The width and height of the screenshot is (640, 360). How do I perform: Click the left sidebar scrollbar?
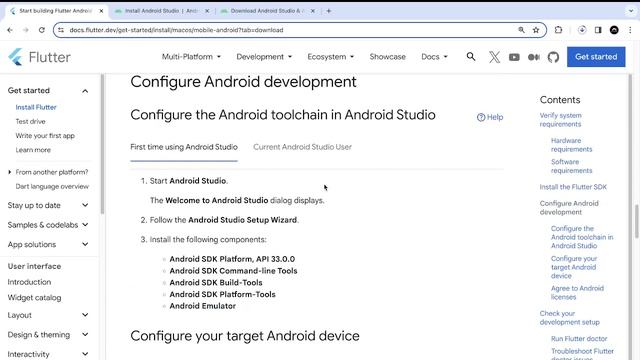coord(102,144)
